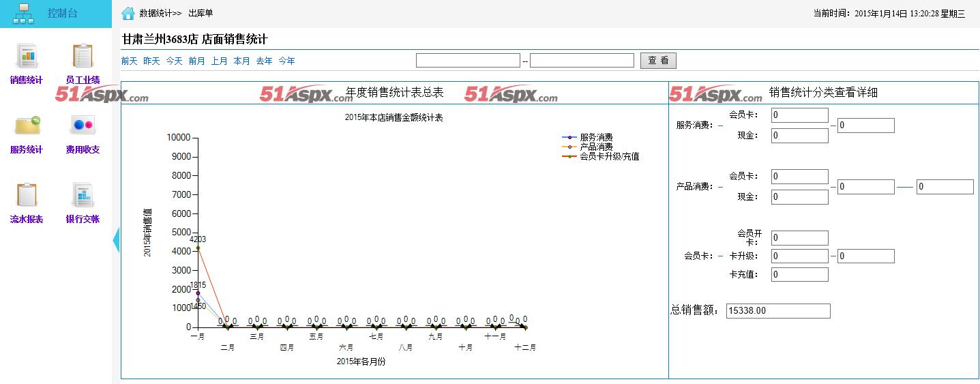Click the 年度销售统计表总表 heading
This screenshot has width=980, height=384.
pyautogui.click(x=395, y=93)
